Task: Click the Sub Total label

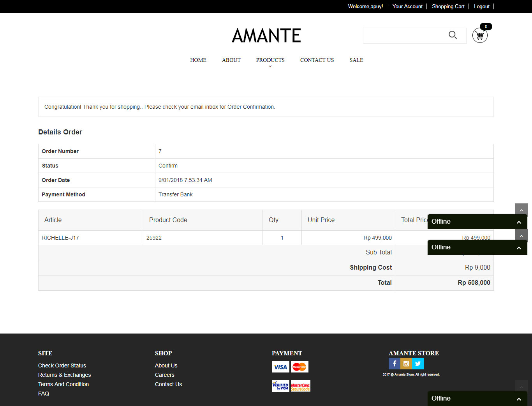Action: point(379,252)
